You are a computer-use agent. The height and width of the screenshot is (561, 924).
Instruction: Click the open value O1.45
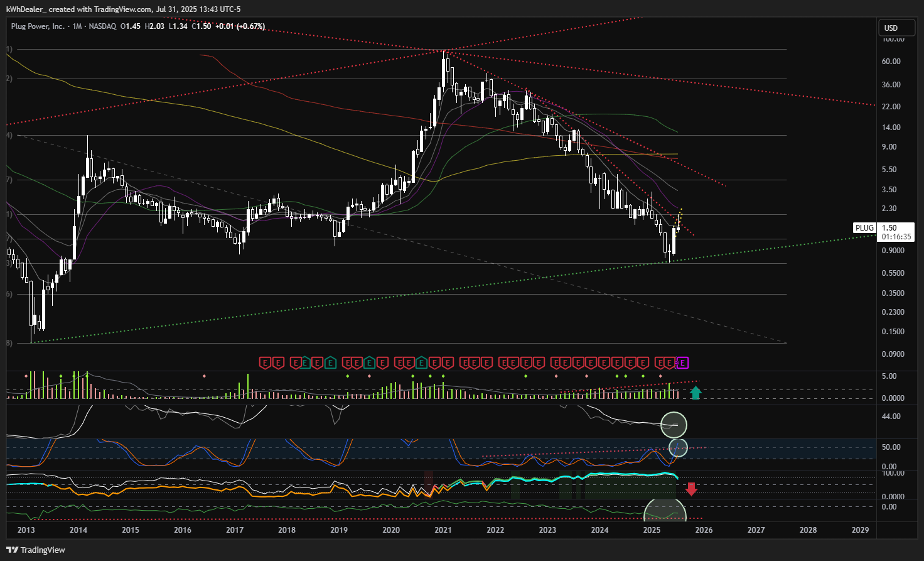131,26
